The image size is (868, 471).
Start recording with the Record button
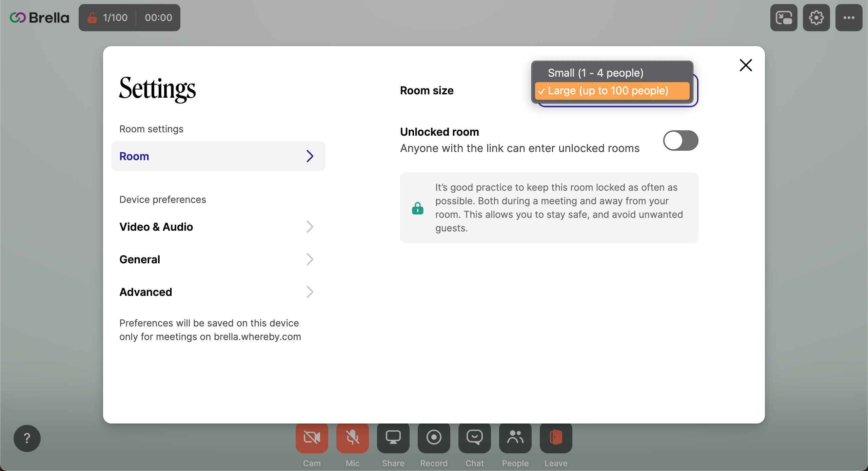pos(434,437)
